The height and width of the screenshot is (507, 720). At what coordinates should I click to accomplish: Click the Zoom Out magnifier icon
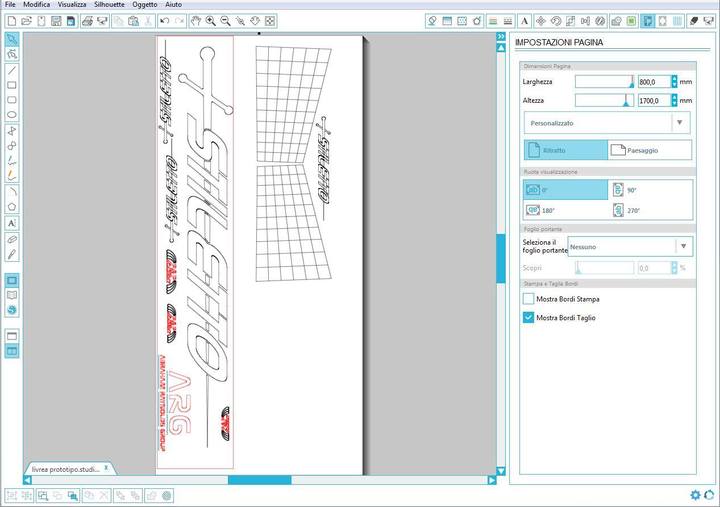(x=225, y=21)
